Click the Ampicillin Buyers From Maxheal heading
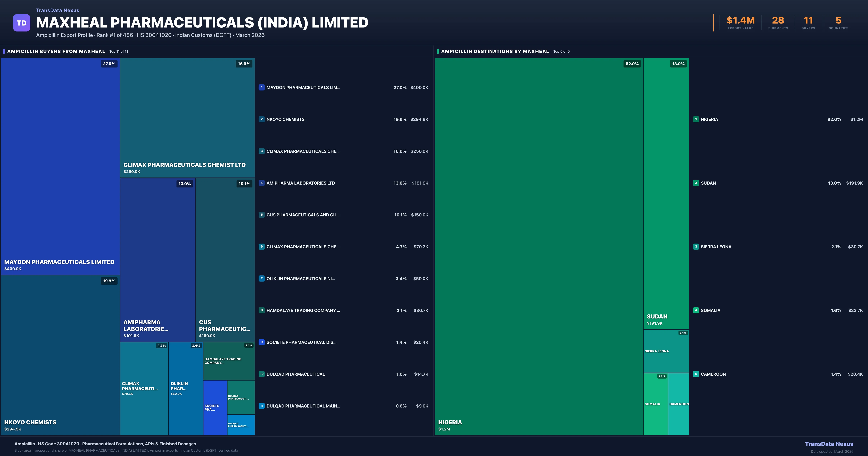Screen dimensions: 868x456 pyautogui.click(x=56, y=51)
